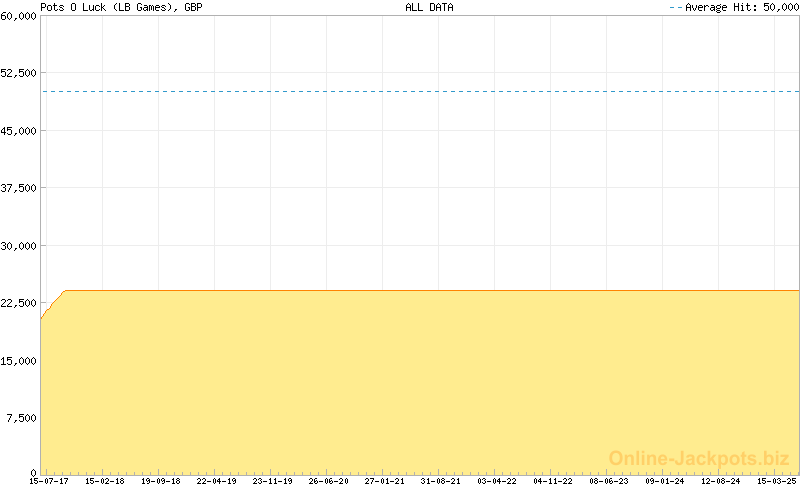Image resolution: width=800 pixels, height=490 pixels.
Task: Click the 'Pots O Luck (LB Games), GBP' title
Action: tap(121, 7)
